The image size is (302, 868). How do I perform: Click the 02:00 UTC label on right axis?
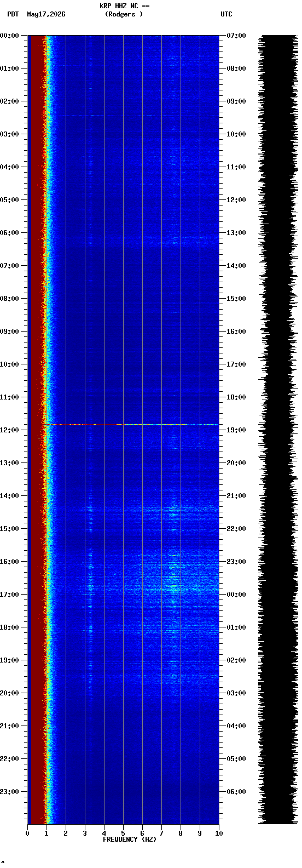coord(236,660)
